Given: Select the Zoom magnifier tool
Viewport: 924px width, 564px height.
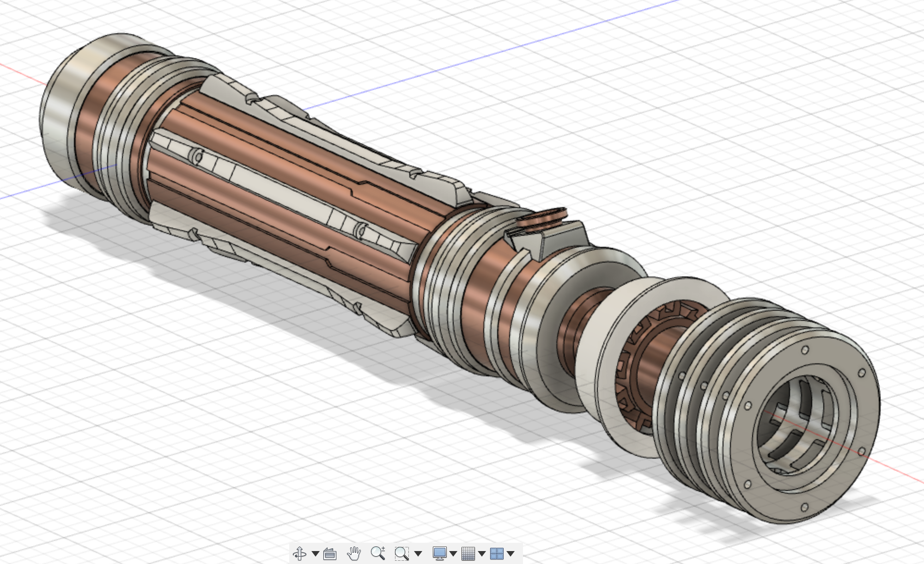Looking at the screenshot, I should (x=378, y=553).
